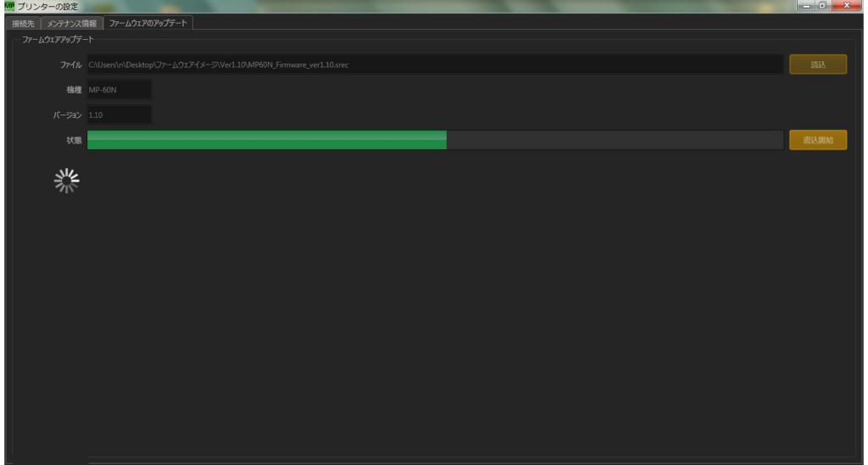This screenshot has height=465, width=868.
Task: Click the loading spinner icon
Action: (66, 181)
